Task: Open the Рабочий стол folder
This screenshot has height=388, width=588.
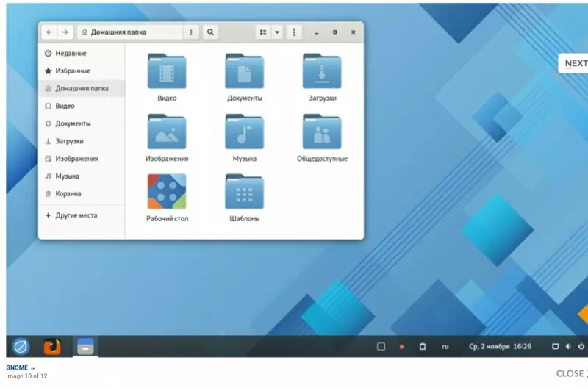Action: (x=167, y=193)
